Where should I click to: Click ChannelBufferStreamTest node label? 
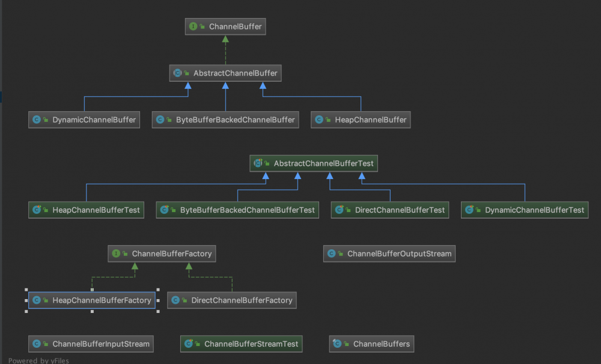click(x=251, y=344)
